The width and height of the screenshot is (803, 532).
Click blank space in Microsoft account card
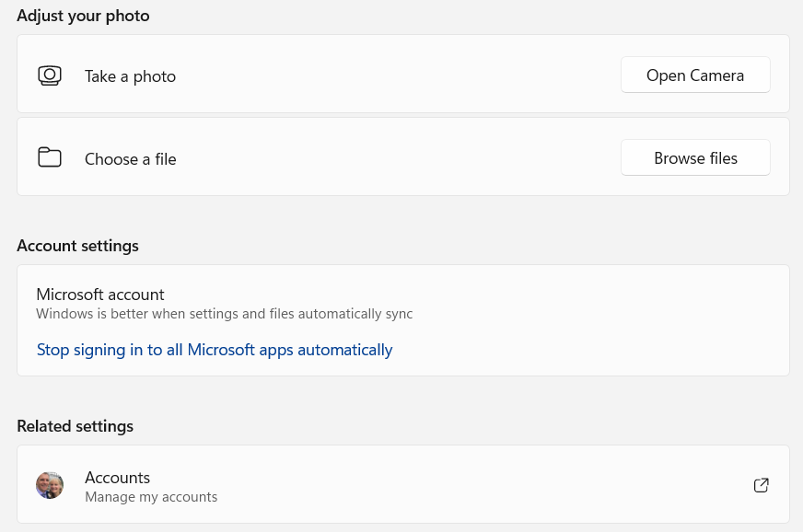pyautogui.click(x=599, y=322)
